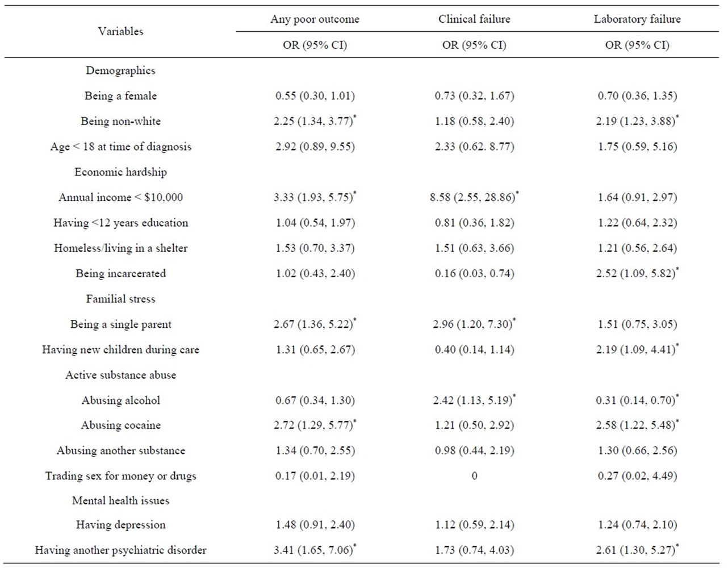Click Having another psychiatric disorder label

pyautogui.click(x=120, y=550)
